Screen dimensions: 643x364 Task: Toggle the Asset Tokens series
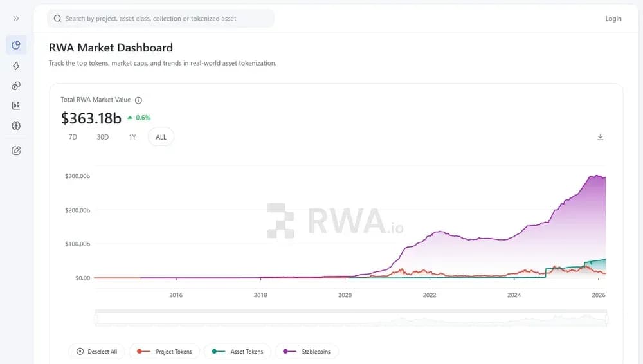tap(238, 352)
